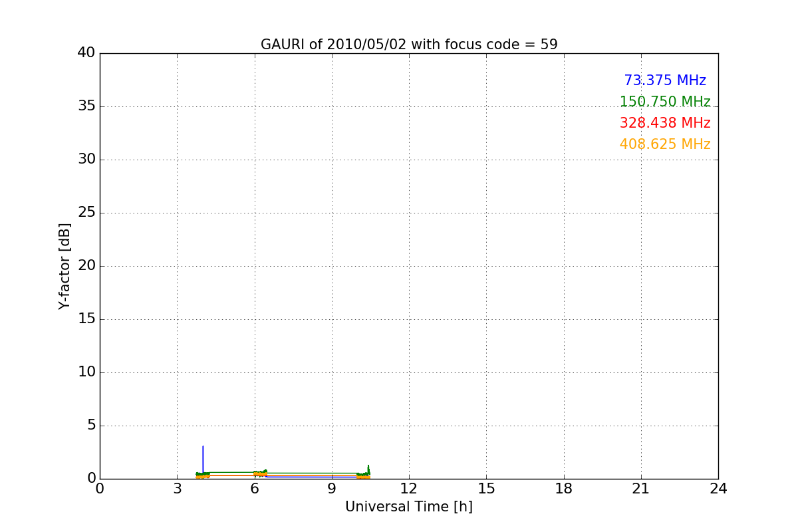The width and height of the screenshot is (798, 532).
Task: Click the x-axis tick label 6
Action: click(x=255, y=489)
